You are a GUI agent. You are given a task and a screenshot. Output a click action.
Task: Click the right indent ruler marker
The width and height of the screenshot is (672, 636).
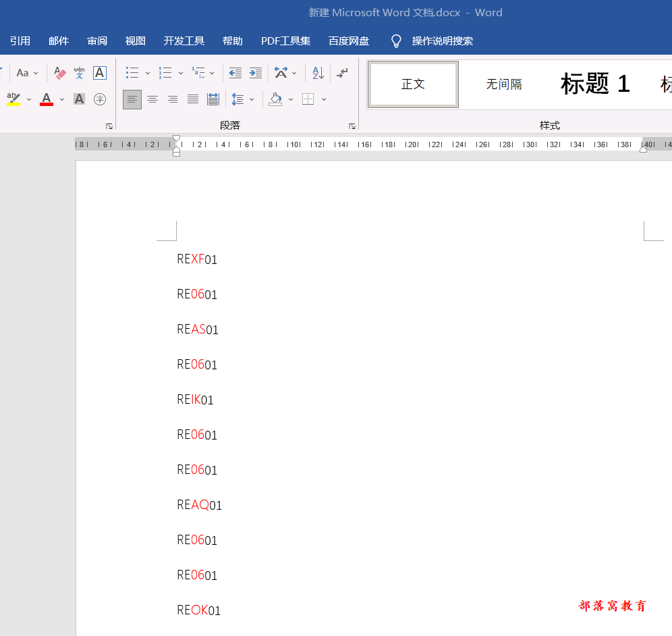[643, 149]
